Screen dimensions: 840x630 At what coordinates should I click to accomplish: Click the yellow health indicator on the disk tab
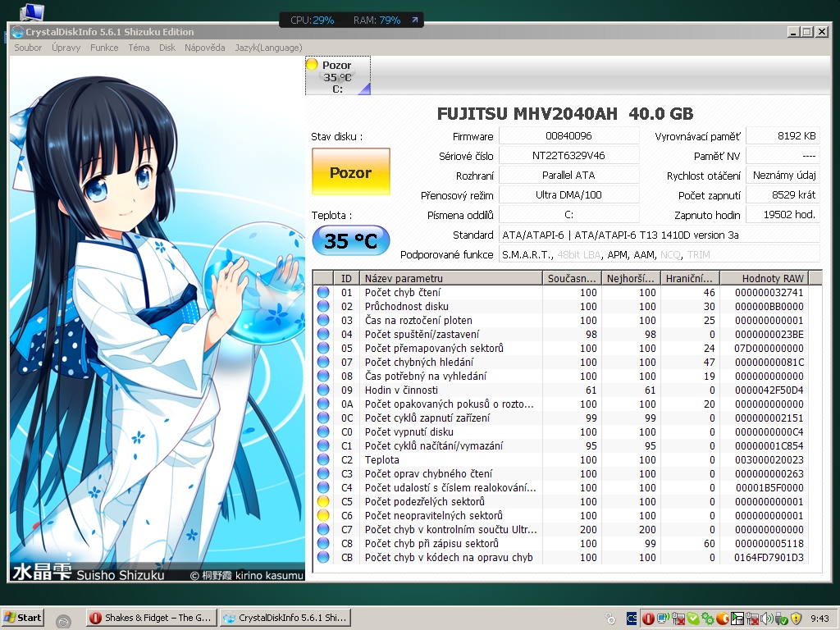click(x=312, y=64)
